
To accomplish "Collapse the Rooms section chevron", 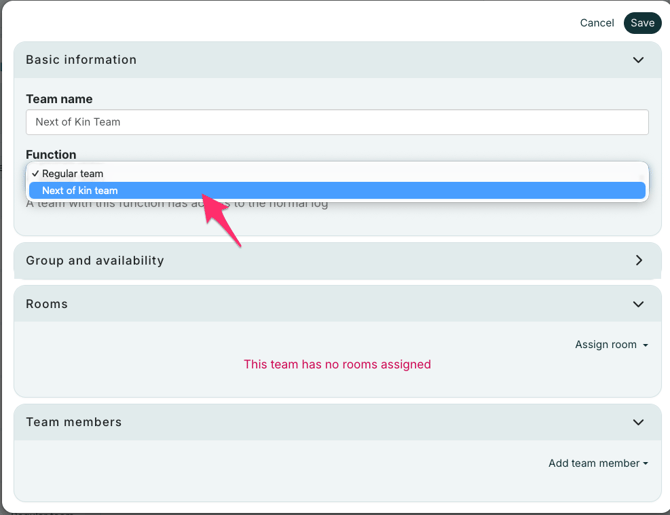I will 638,304.
